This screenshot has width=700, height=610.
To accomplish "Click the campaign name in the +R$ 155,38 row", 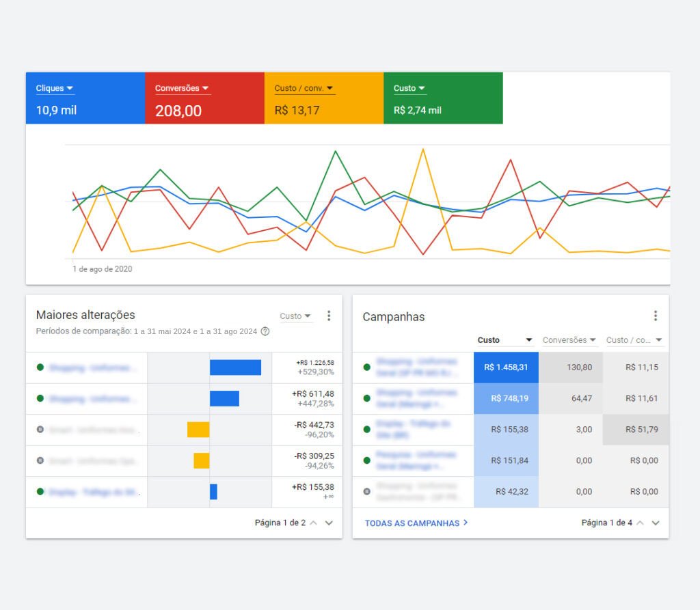I will [94, 492].
